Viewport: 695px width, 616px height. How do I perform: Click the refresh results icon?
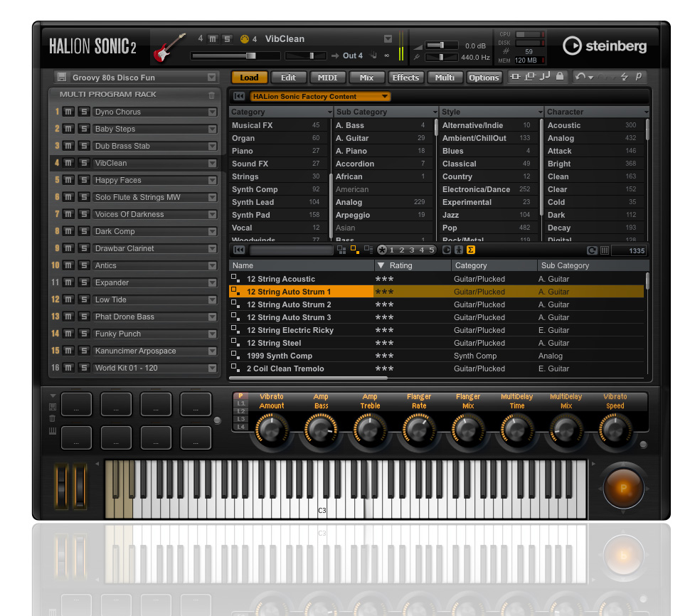[592, 250]
